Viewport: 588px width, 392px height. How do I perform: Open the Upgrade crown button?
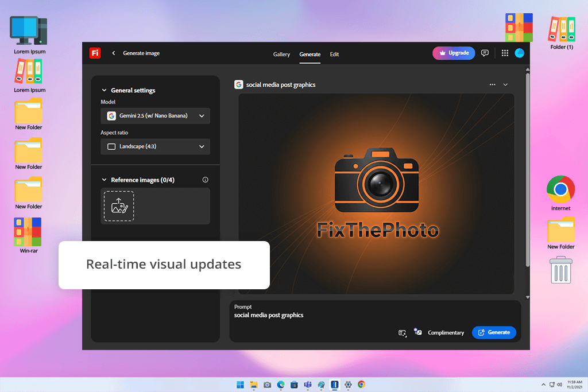pyautogui.click(x=454, y=53)
